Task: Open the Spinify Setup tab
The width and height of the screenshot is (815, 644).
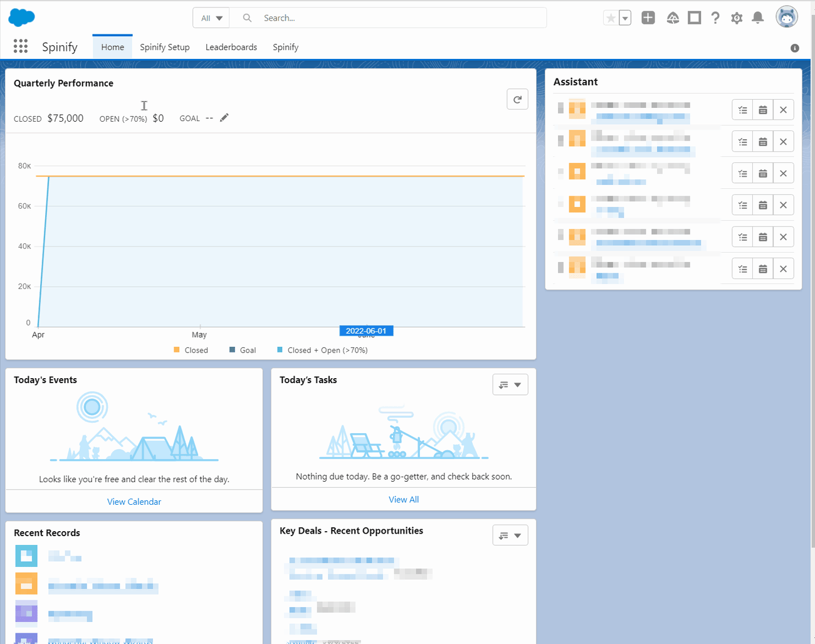Action: tap(165, 47)
